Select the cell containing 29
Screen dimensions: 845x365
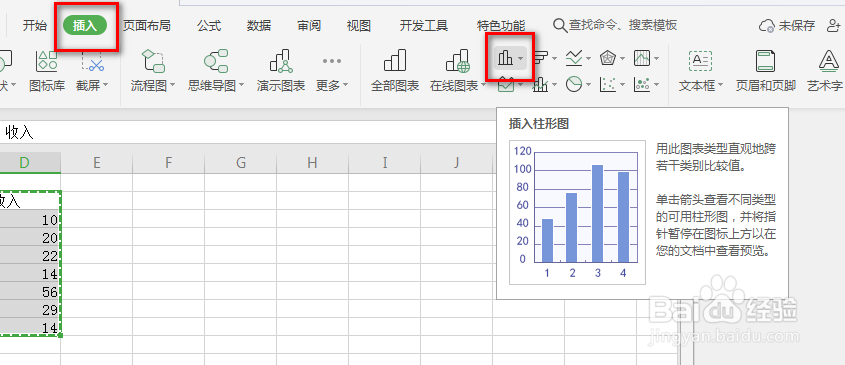pyautogui.click(x=30, y=309)
